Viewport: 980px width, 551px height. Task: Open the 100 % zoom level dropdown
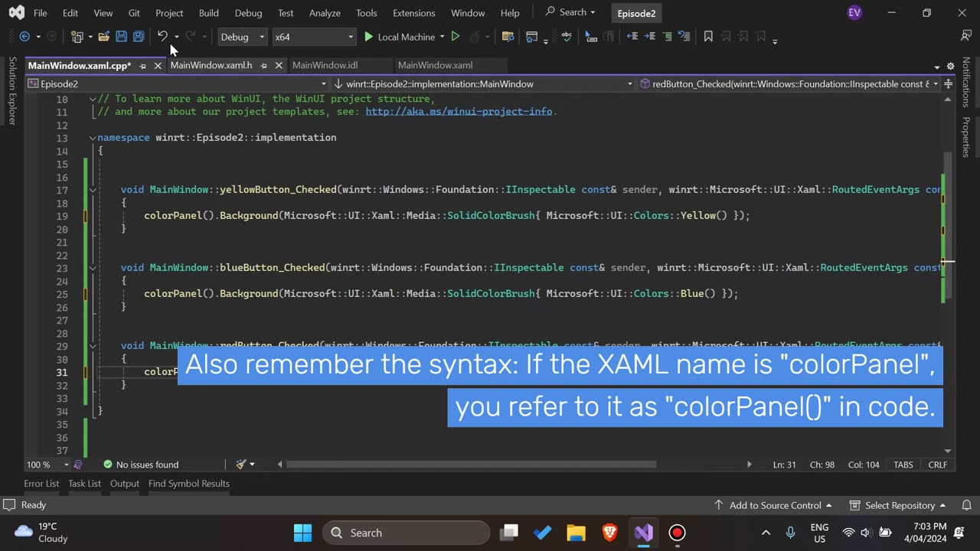click(x=47, y=465)
